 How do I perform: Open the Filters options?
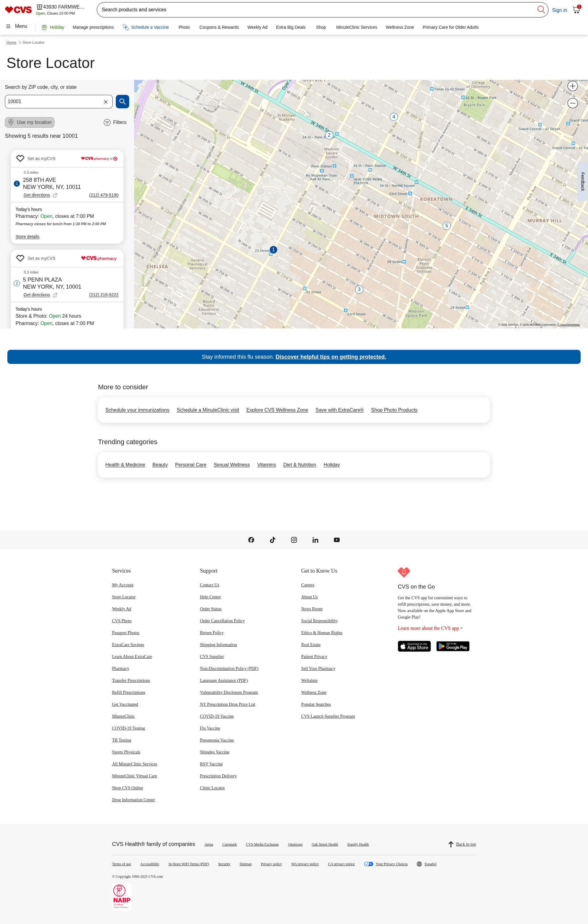115,122
